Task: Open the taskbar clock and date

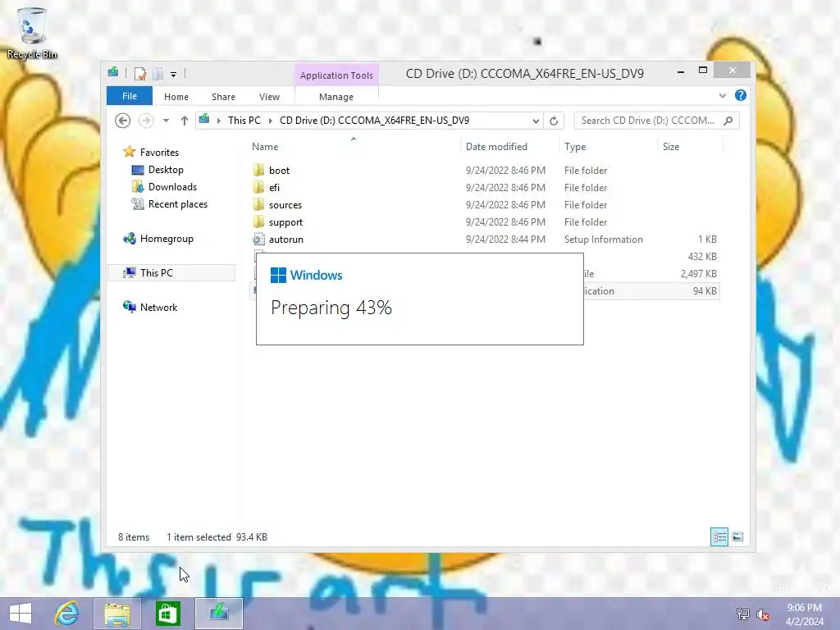Action: pyautogui.click(x=804, y=614)
